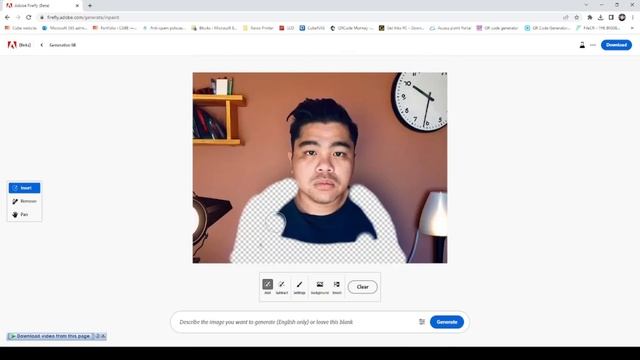This screenshot has width=640, height=360.
Task: Reload the Firefly page
Action: (x=29, y=17)
